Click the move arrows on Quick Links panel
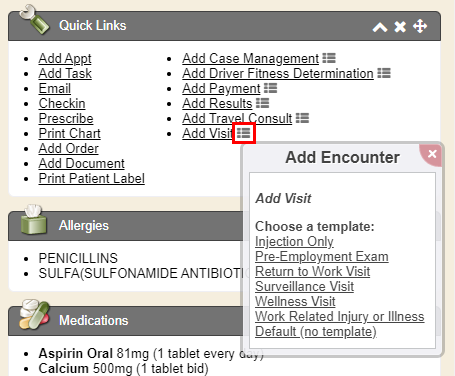Image resolution: width=455 pixels, height=376 pixels. [420, 26]
